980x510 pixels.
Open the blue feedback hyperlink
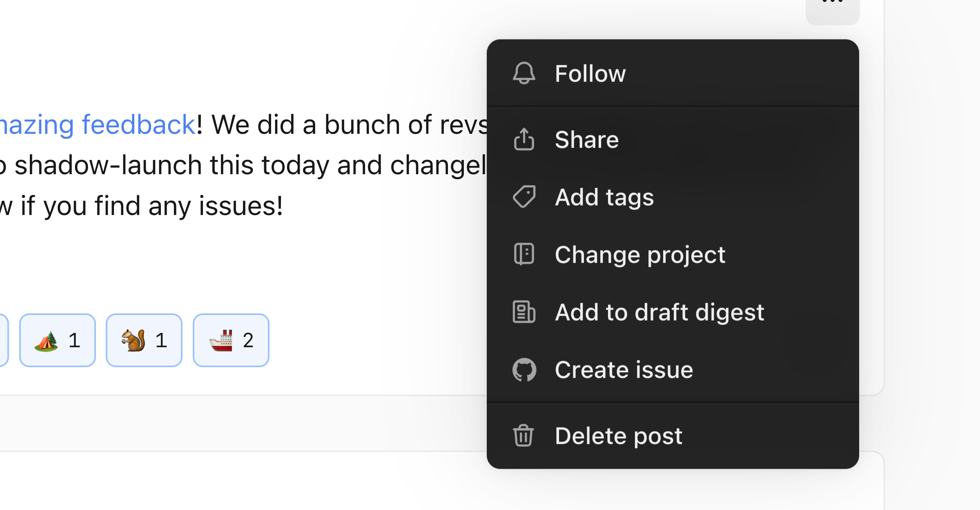click(98, 124)
